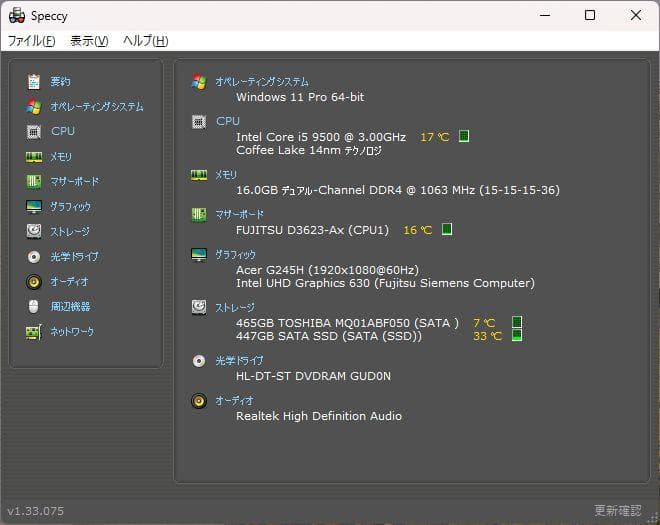Image resolution: width=660 pixels, height=525 pixels.
Task: Click the motherboard icon in sidebar
Action: (34, 182)
